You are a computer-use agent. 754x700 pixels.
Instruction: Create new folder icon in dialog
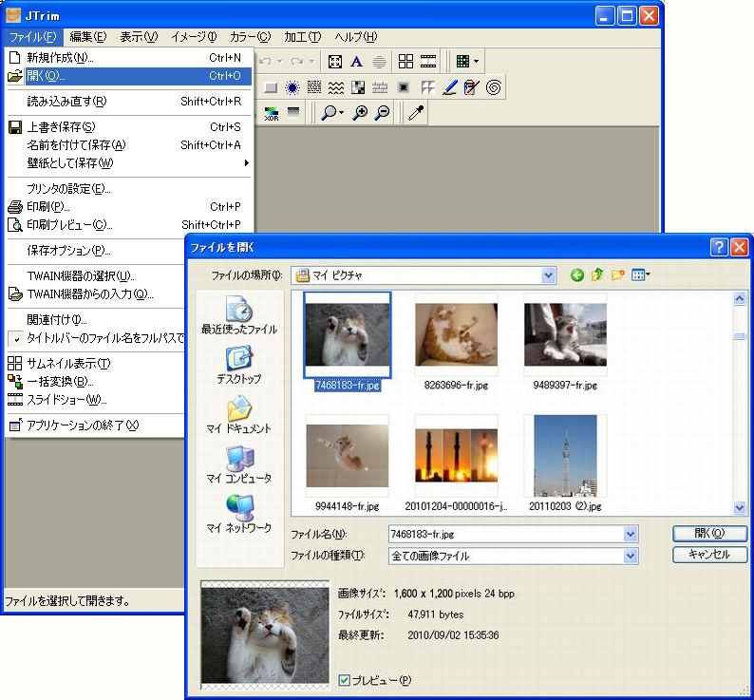pos(617,275)
